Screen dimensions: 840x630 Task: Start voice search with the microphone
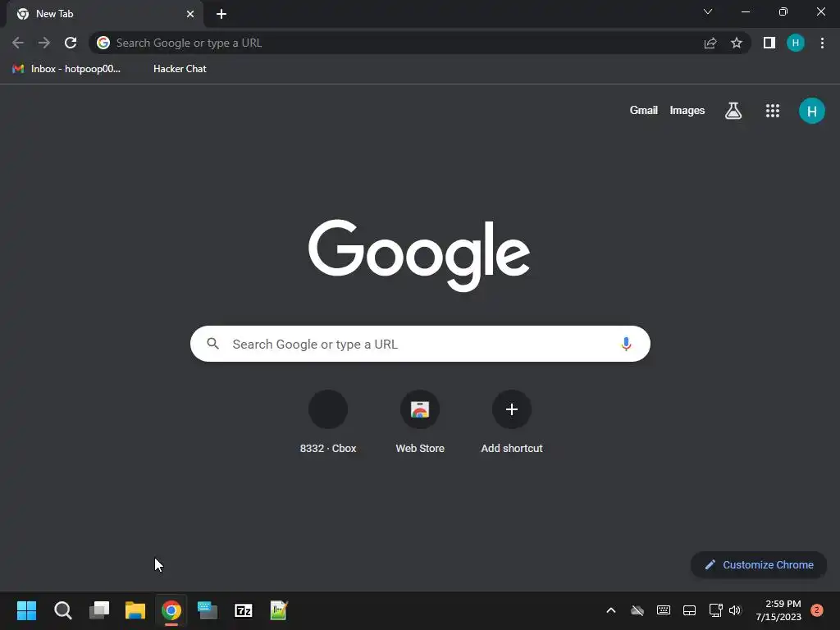(626, 344)
